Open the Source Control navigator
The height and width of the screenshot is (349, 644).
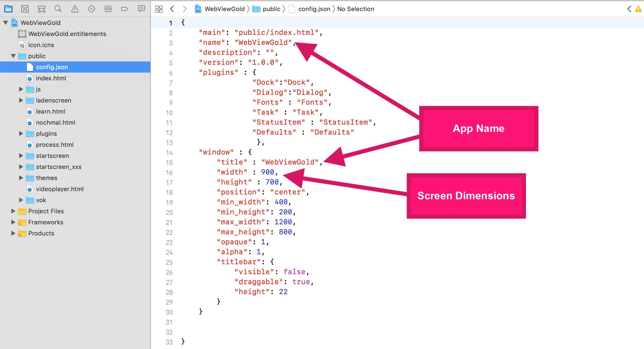25,9
